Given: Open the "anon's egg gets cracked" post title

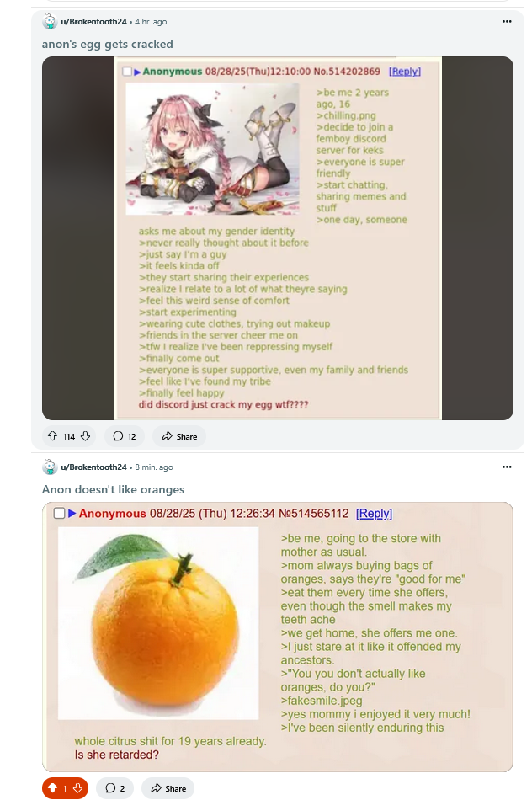Looking at the screenshot, I should tap(107, 45).
